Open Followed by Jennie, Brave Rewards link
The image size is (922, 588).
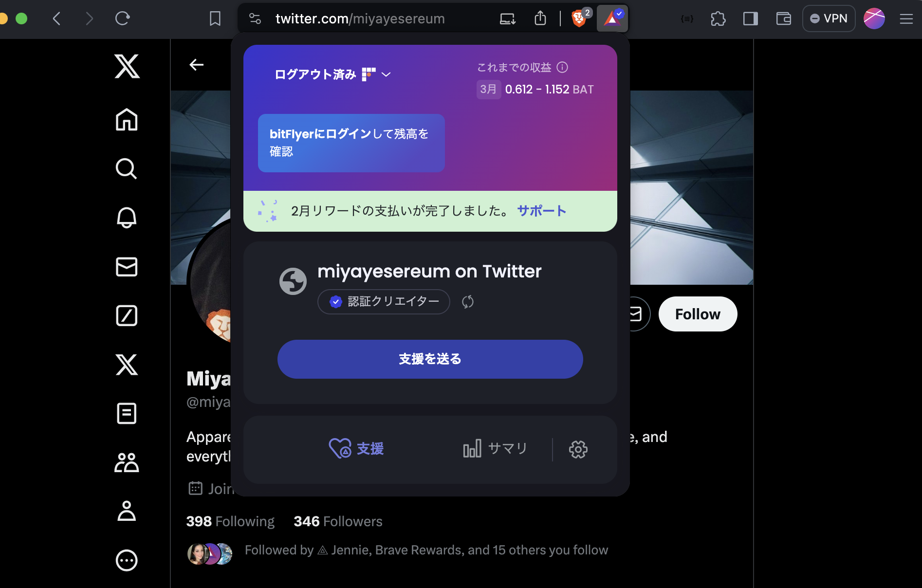(x=426, y=550)
